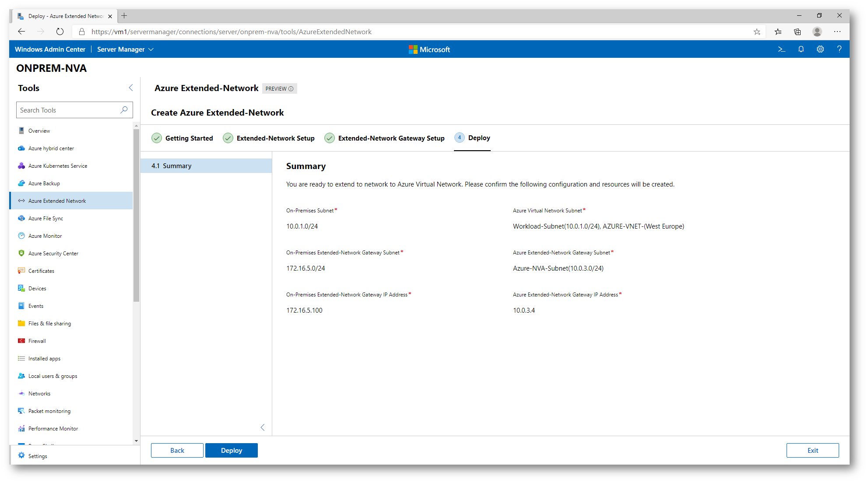Click the blue Deploy button
This screenshot has width=868, height=483.
[x=232, y=450]
